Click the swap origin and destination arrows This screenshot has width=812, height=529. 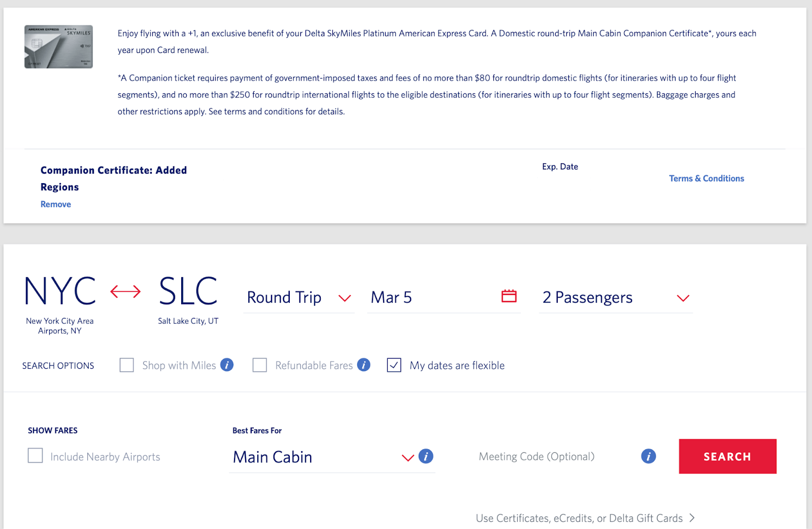tap(125, 292)
